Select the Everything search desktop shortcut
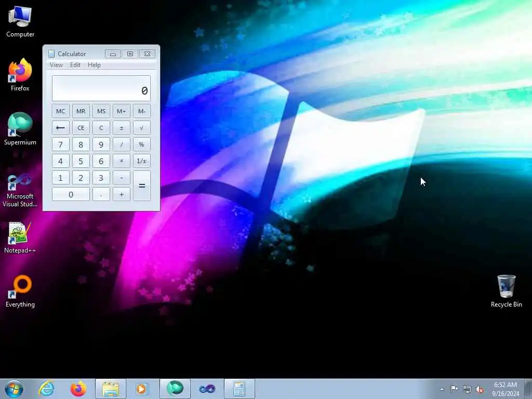532x399 pixels. point(20,291)
